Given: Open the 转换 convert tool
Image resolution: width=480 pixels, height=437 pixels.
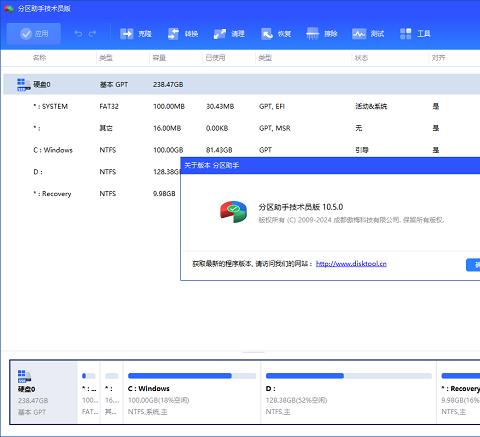Looking at the screenshot, I should [183, 34].
